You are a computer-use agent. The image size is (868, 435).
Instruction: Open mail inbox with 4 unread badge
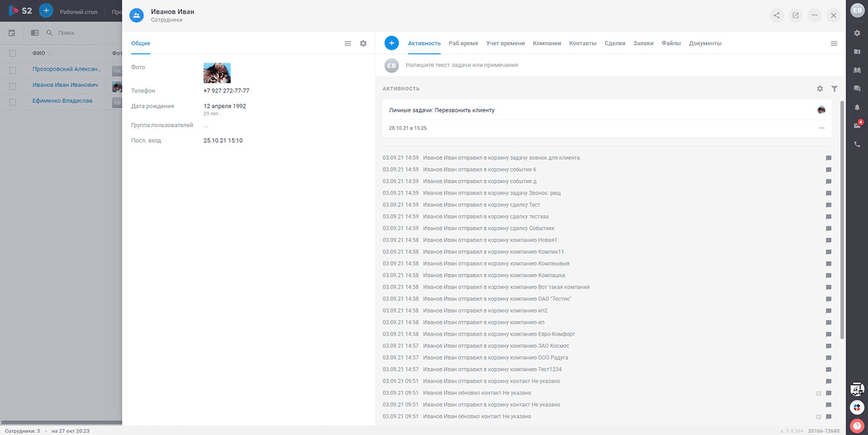click(x=857, y=125)
